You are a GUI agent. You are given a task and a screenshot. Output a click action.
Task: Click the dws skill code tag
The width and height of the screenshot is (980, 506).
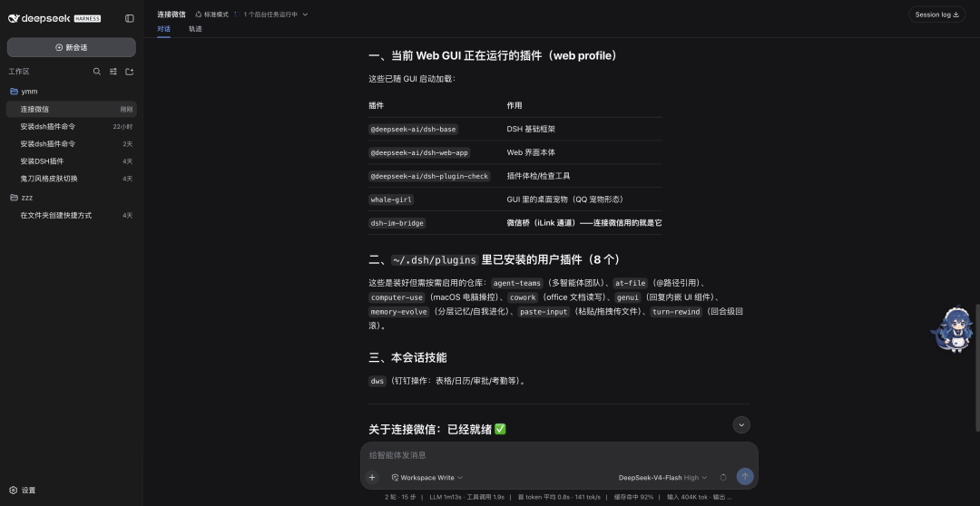377,381
